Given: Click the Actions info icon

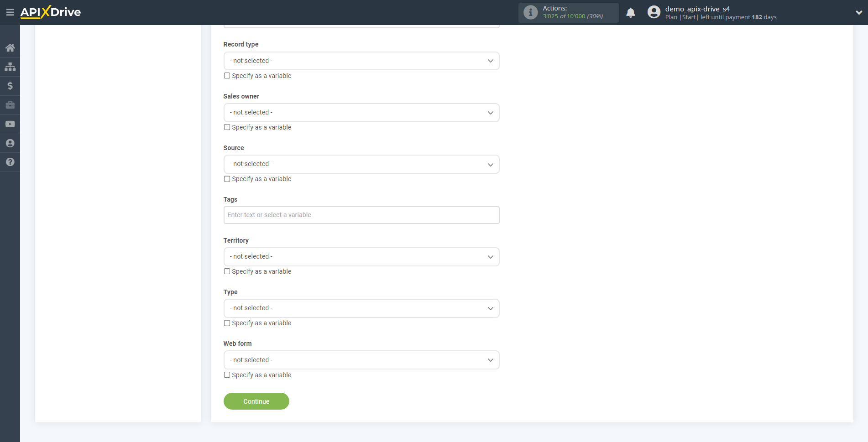Looking at the screenshot, I should (530, 12).
